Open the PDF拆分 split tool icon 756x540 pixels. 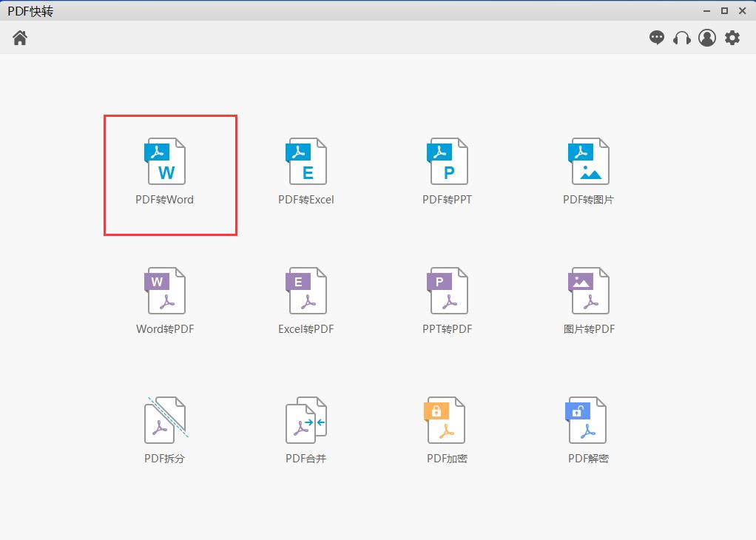(x=166, y=420)
